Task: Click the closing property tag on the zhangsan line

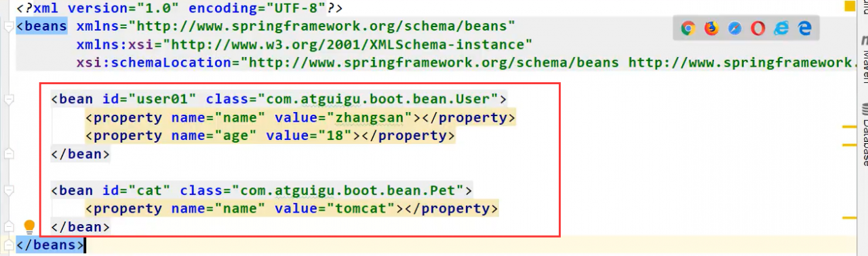Action: pyautogui.click(x=469, y=117)
